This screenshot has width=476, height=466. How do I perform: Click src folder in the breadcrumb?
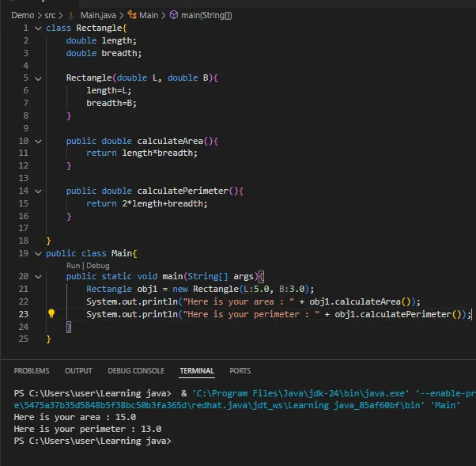[50, 15]
